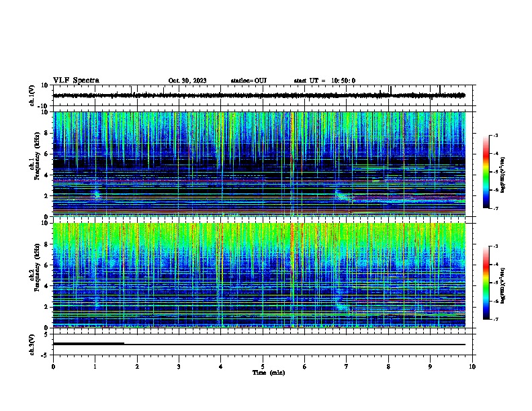
Task: Click the ch.2 spectrogram plot
Action: click(259, 275)
